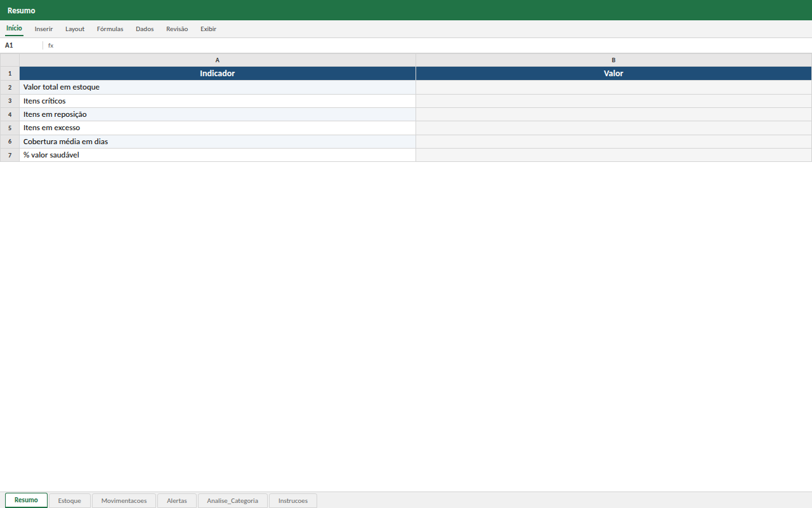Screen dimensions: 812x508
Task: Open the Estoque sheet tab
Action: point(70,501)
